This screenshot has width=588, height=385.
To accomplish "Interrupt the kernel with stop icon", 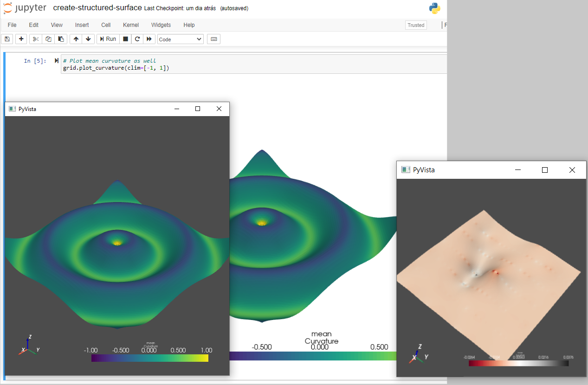I will [125, 39].
